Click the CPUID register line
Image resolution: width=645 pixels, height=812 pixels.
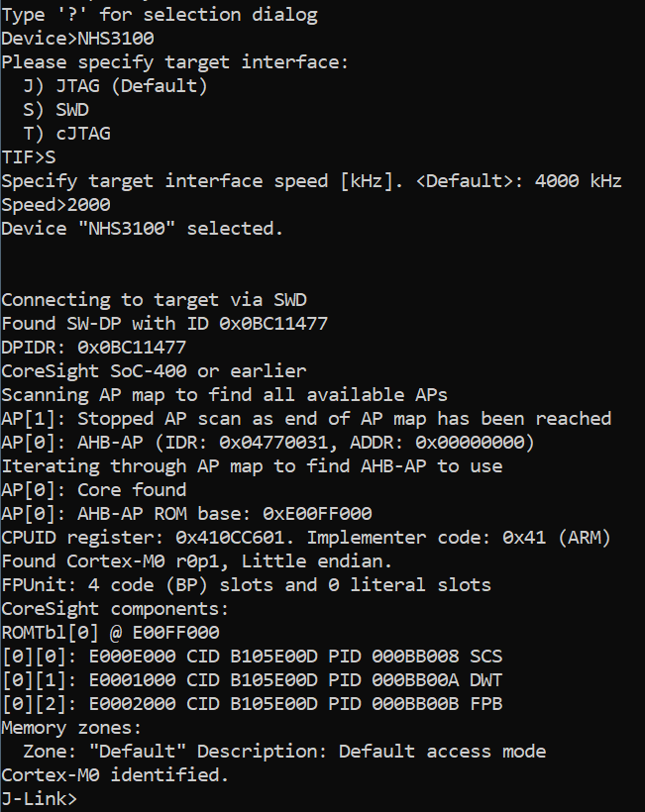coord(307,538)
